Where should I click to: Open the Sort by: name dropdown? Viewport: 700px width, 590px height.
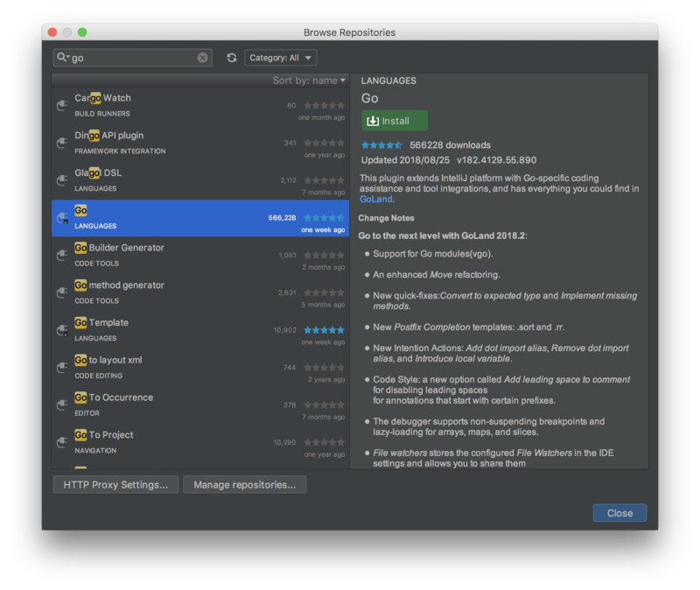point(309,81)
